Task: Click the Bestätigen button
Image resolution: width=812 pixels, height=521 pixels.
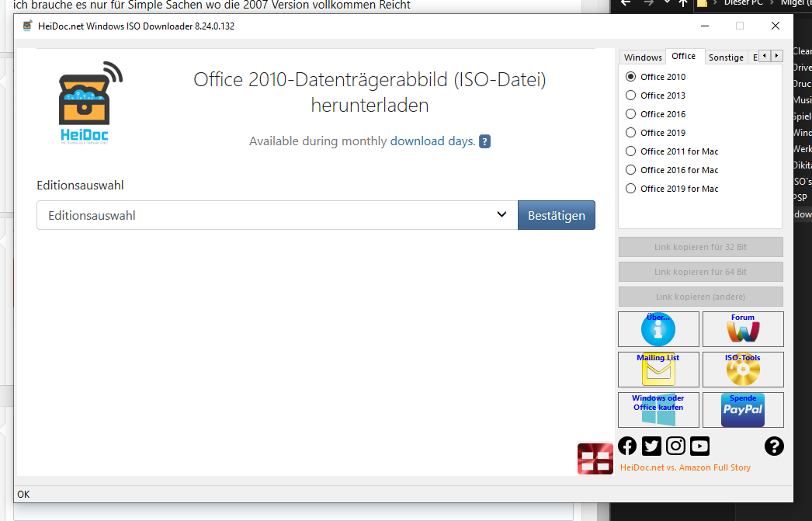Action: tap(557, 215)
